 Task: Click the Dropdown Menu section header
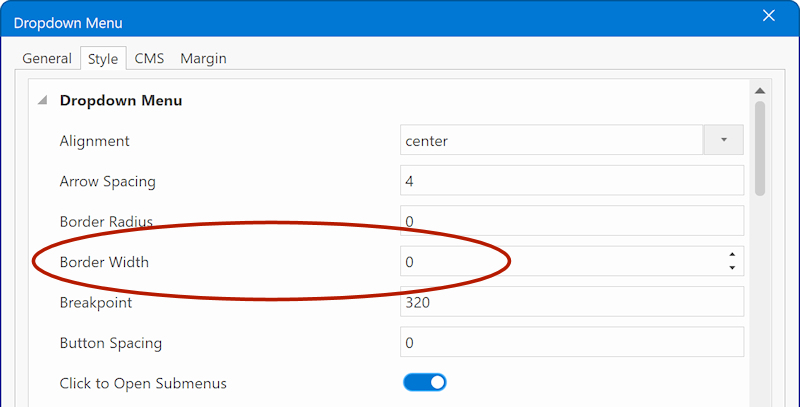pos(121,100)
